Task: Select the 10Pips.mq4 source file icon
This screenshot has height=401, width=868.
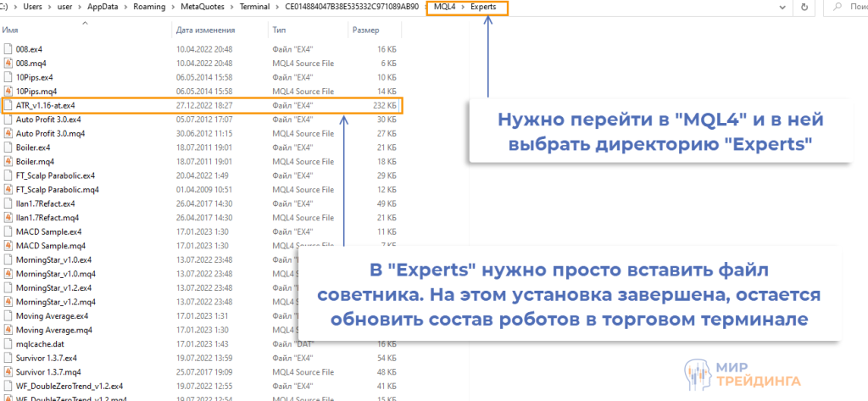Action: 9,92
